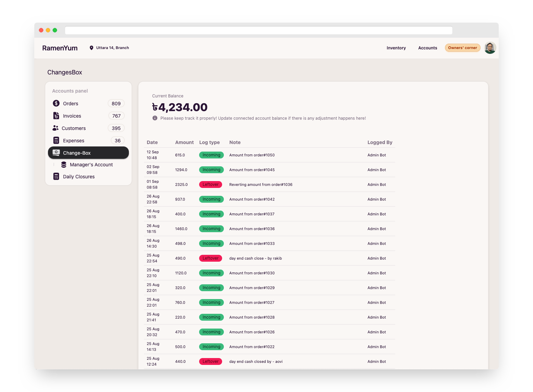Click the Invoices document icon

[x=56, y=116]
